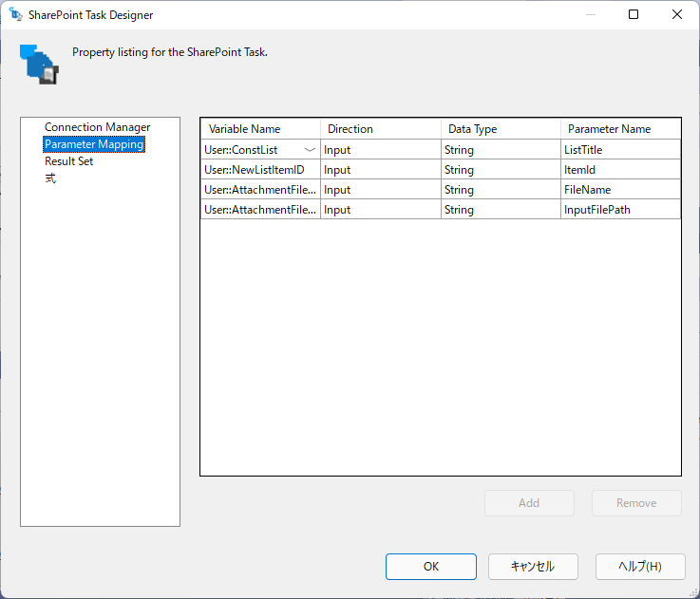700x599 pixels.
Task: Click the Parameter Name column header
Action: click(x=620, y=129)
